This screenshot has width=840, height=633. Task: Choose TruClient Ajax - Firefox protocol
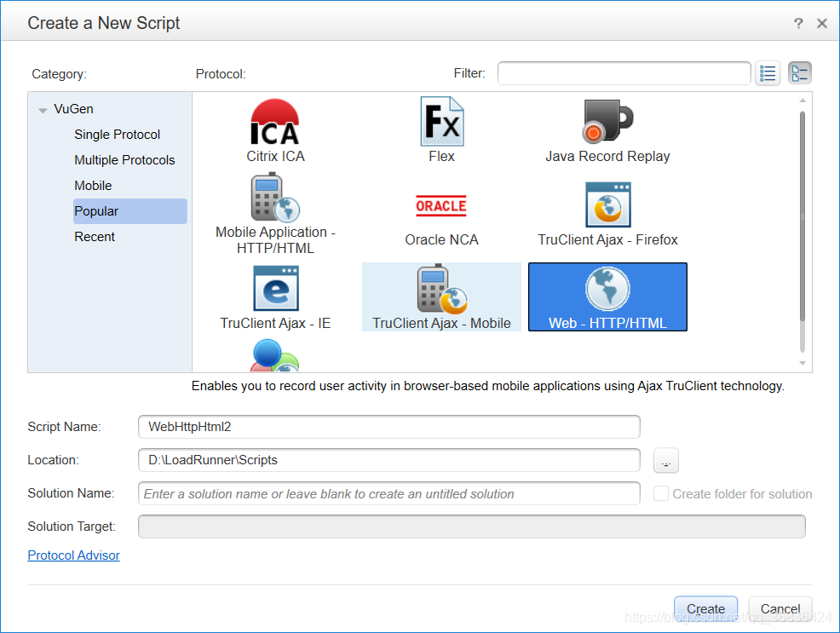pyautogui.click(x=607, y=214)
